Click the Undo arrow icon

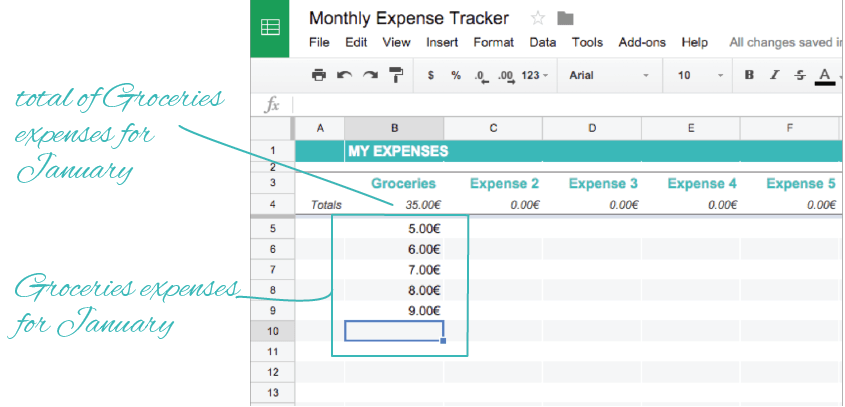tap(344, 75)
